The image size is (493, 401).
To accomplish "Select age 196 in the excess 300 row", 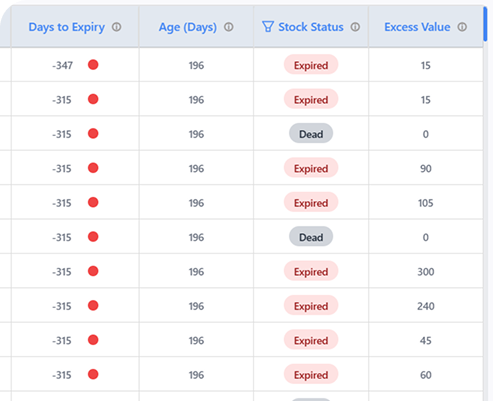I will tap(196, 271).
